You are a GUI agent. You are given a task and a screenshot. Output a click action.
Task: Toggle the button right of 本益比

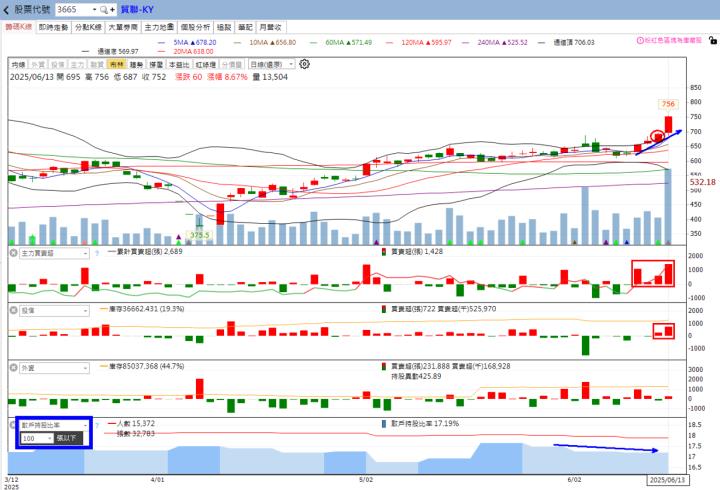click(205, 65)
